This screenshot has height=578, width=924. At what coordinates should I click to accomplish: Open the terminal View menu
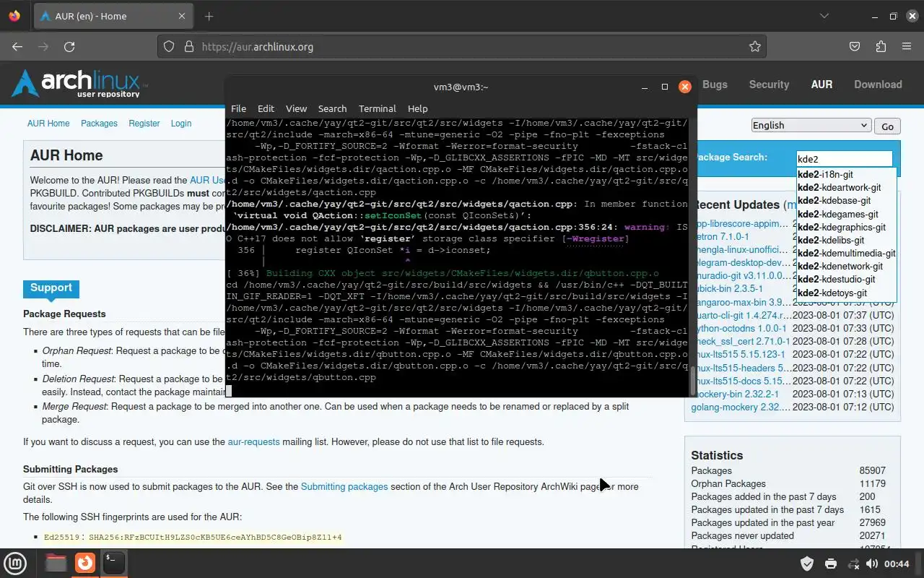(x=296, y=108)
